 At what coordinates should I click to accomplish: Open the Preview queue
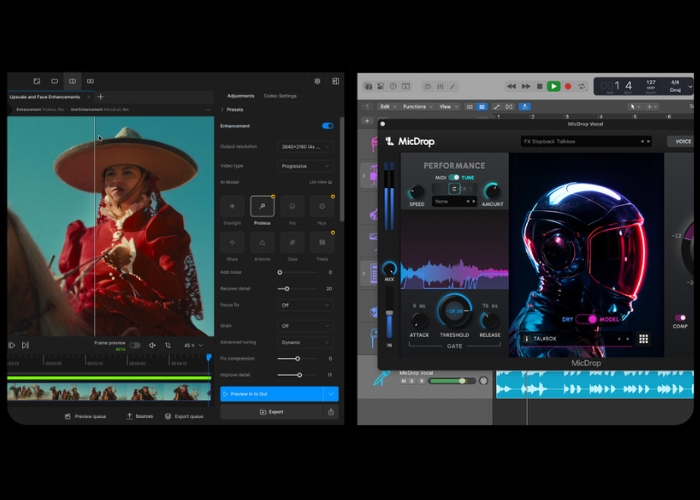coord(86,417)
